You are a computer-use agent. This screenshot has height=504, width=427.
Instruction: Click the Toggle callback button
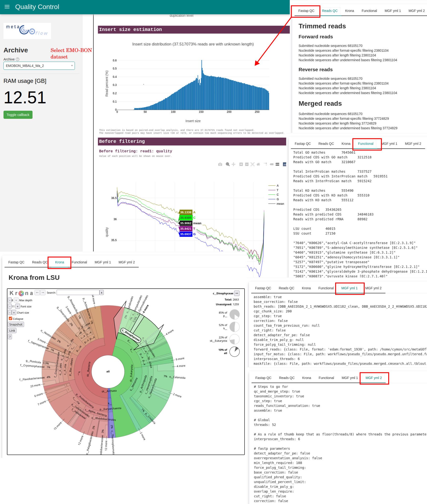tap(18, 115)
